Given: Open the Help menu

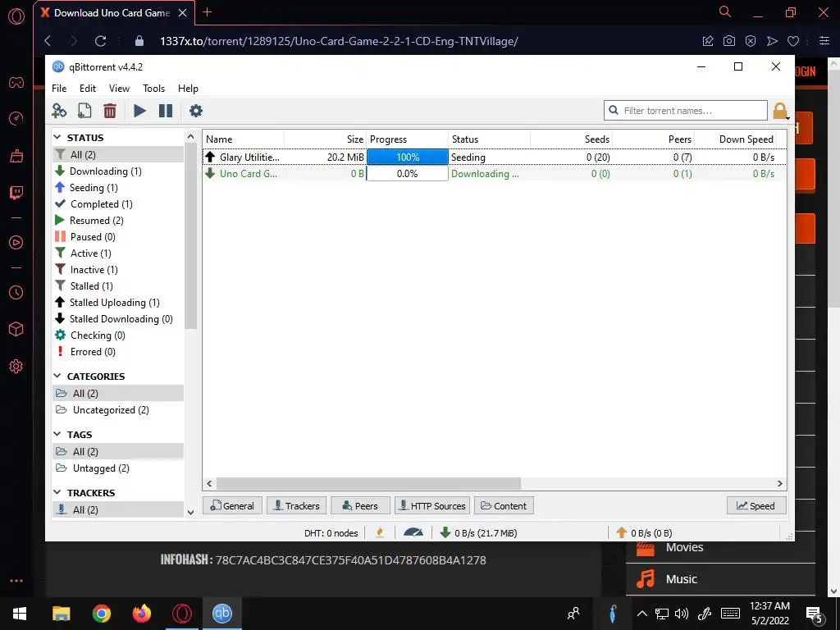Looking at the screenshot, I should [188, 89].
